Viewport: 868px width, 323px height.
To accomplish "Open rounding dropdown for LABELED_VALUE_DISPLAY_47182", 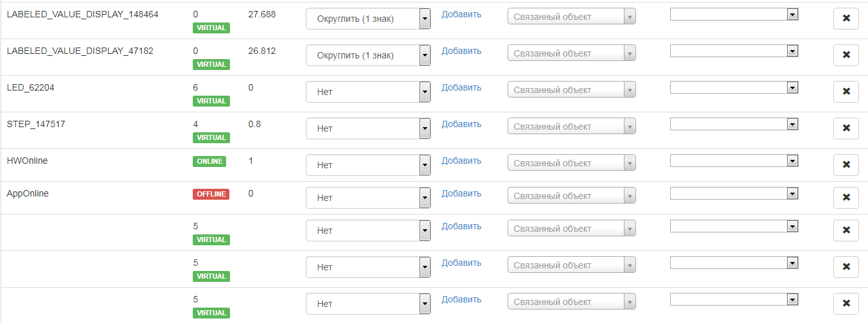I will coord(368,55).
